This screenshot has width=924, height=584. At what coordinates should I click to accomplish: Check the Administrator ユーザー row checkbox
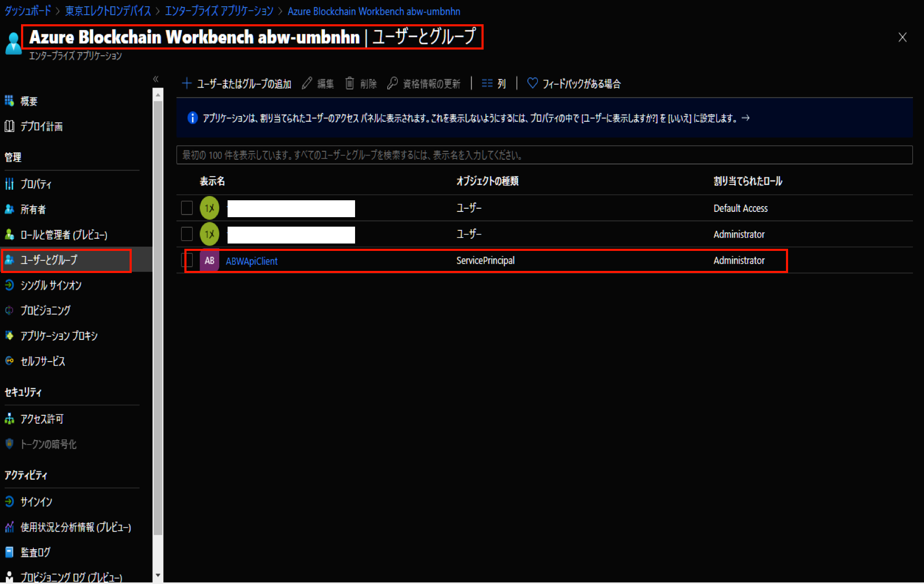[187, 233]
